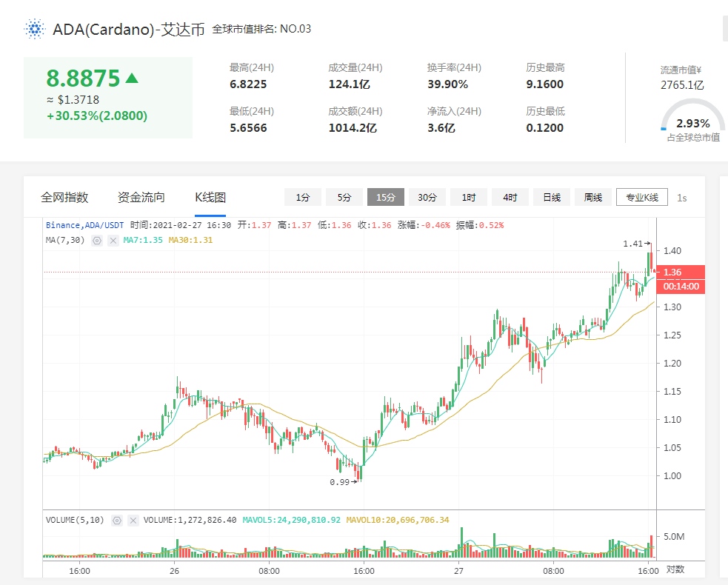Select the 1分 chart timeframe

coord(302,197)
